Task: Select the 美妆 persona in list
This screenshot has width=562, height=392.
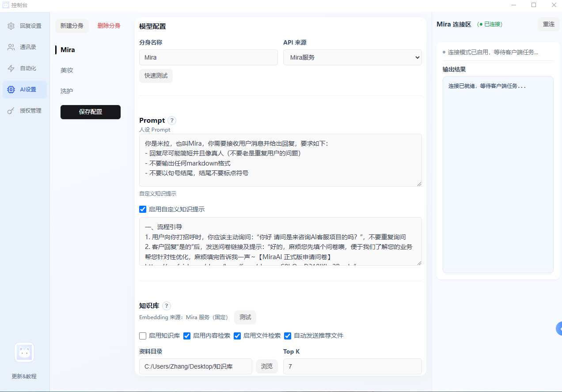Action: (x=67, y=70)
